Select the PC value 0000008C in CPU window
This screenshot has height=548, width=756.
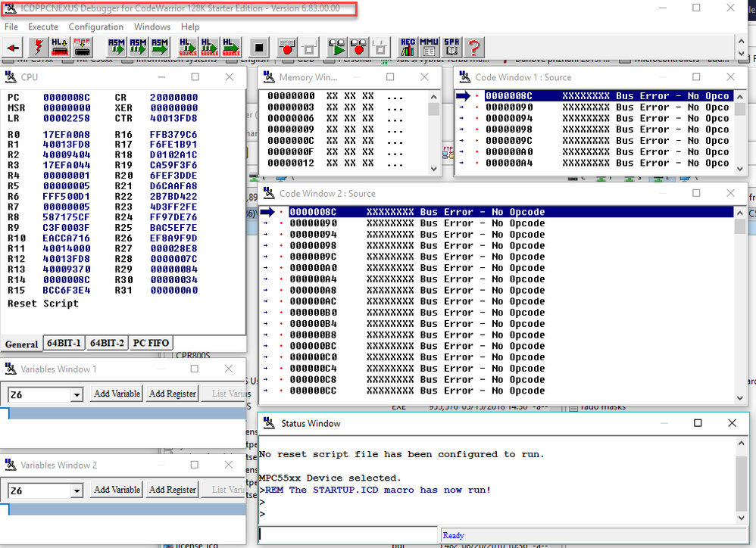67,98
